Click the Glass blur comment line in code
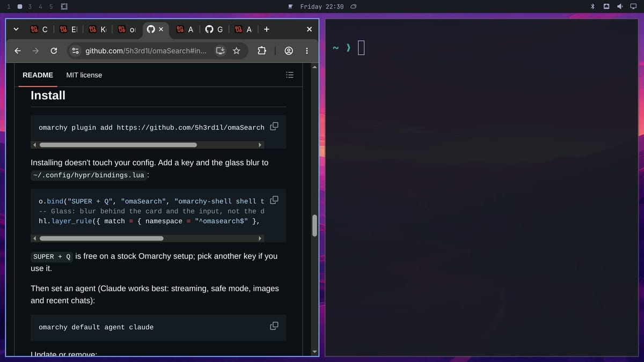644x362 pixels. [151, 211]
